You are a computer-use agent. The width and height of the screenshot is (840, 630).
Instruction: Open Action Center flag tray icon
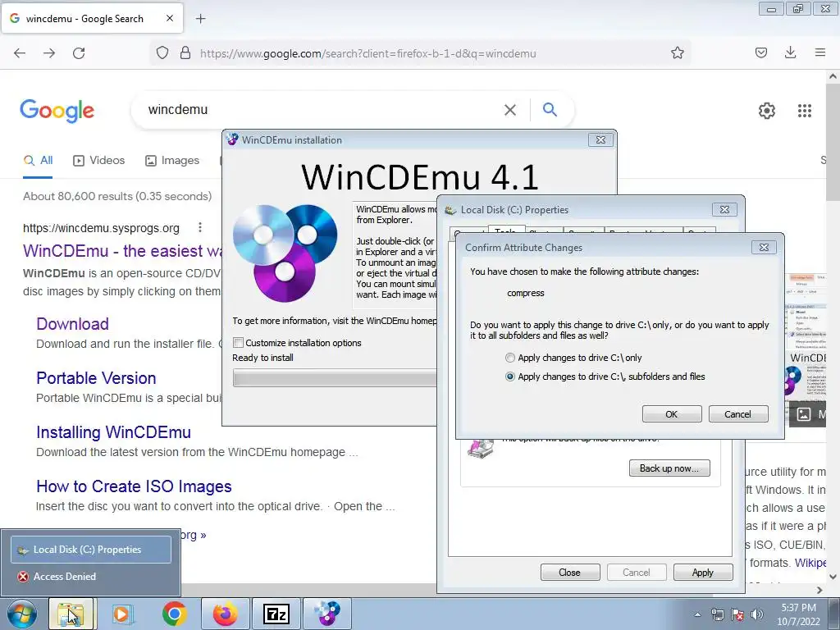(x=737, y=614)
